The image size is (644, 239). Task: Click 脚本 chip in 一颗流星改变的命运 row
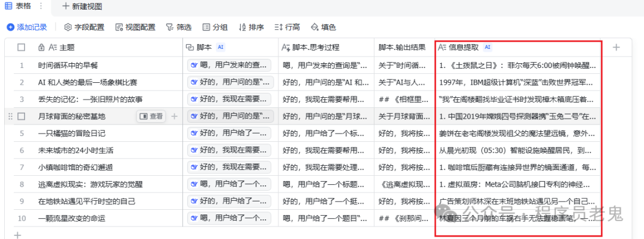pyautogui.click(x=229, y=219)
